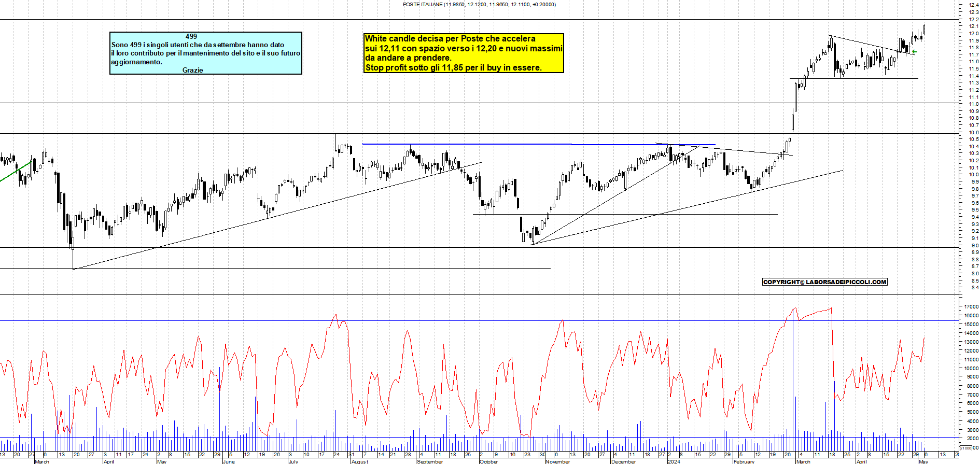Click the 10.5 price axis label
The image size is (980, 464).
click(x=974, y=139)
